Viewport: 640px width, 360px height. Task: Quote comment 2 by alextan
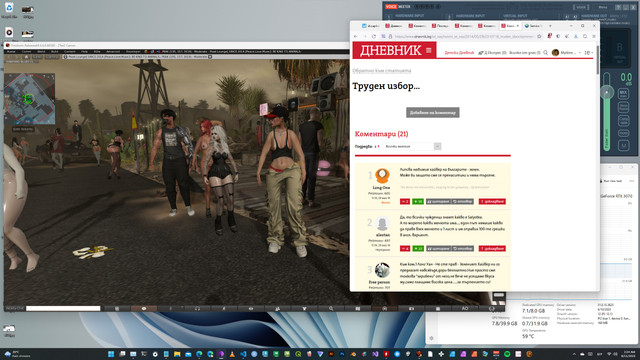point(438,249)
